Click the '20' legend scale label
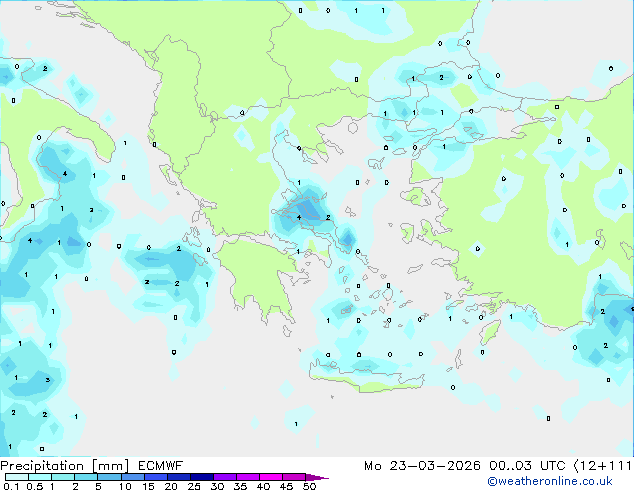The image size is (634, 490). click(171, 486)
